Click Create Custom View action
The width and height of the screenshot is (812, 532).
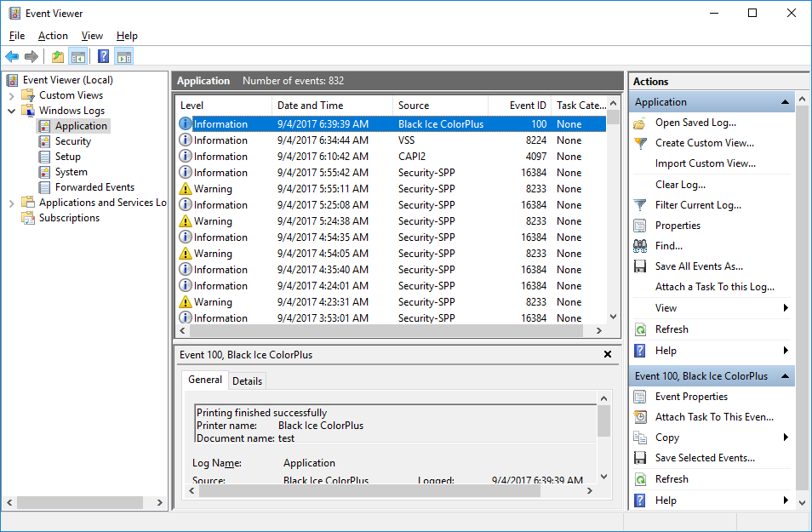click(x=704, y=143)
